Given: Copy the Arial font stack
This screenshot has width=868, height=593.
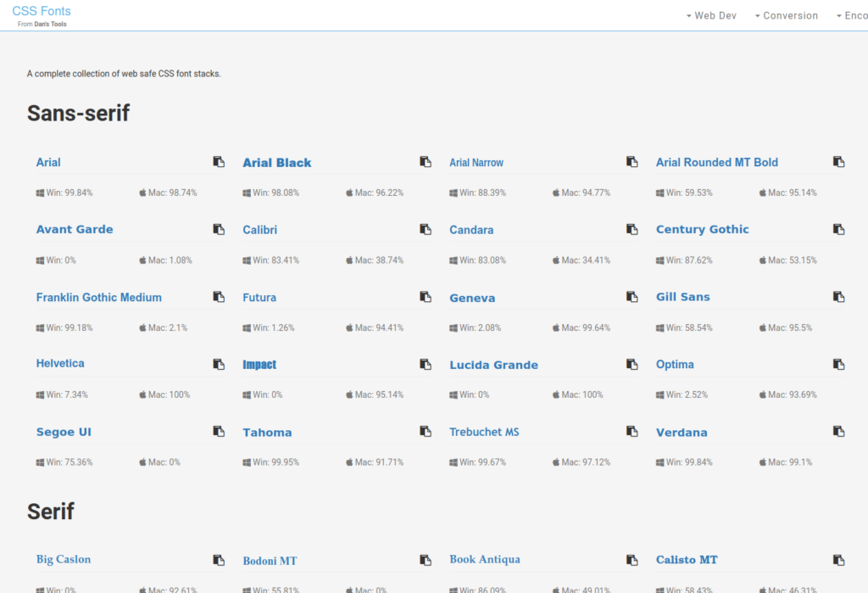Looking at the screenshot, I should pyautogui.click(x=219, y=162).
